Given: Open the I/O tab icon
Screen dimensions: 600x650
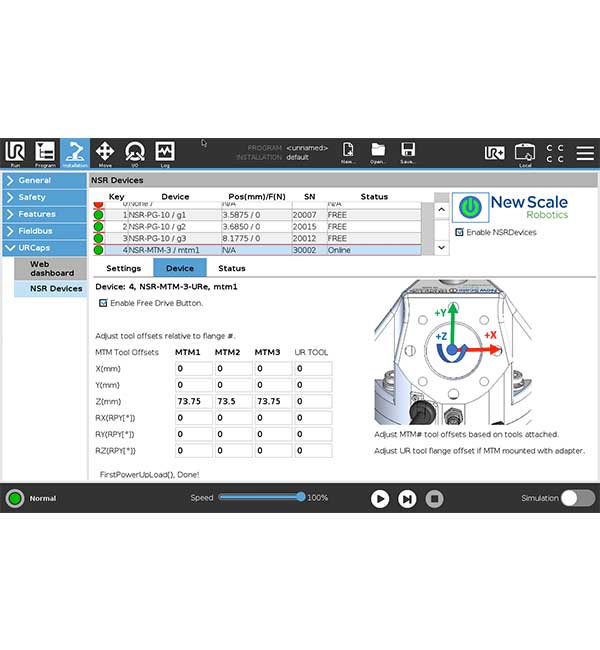Looking at the screenshot, I should point(135,153).
